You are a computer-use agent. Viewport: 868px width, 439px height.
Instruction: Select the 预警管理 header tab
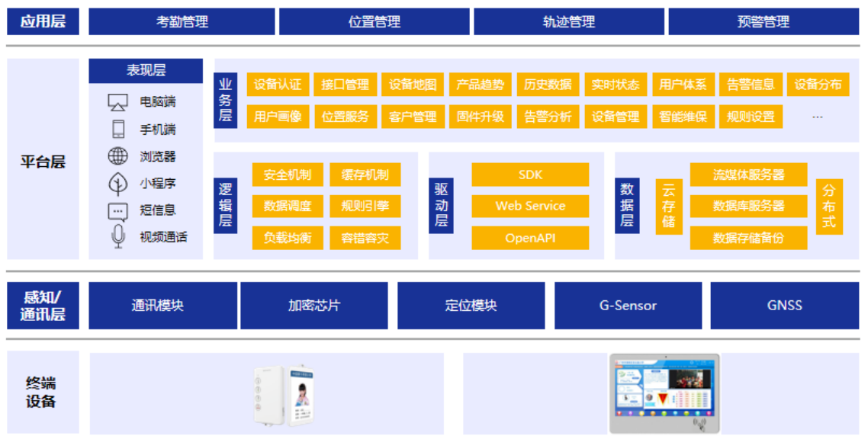tap(763, 22)
